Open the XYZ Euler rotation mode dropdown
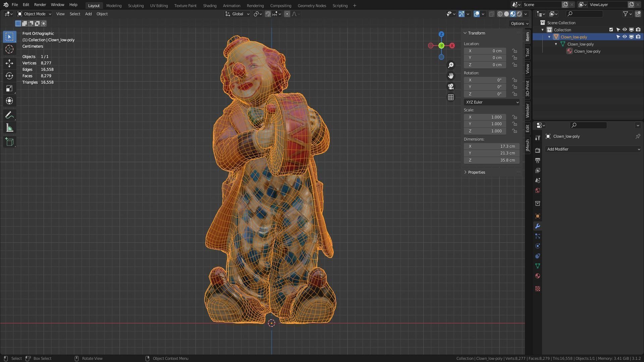The height and width of the screenshot is (362, 644). [492, 102]
